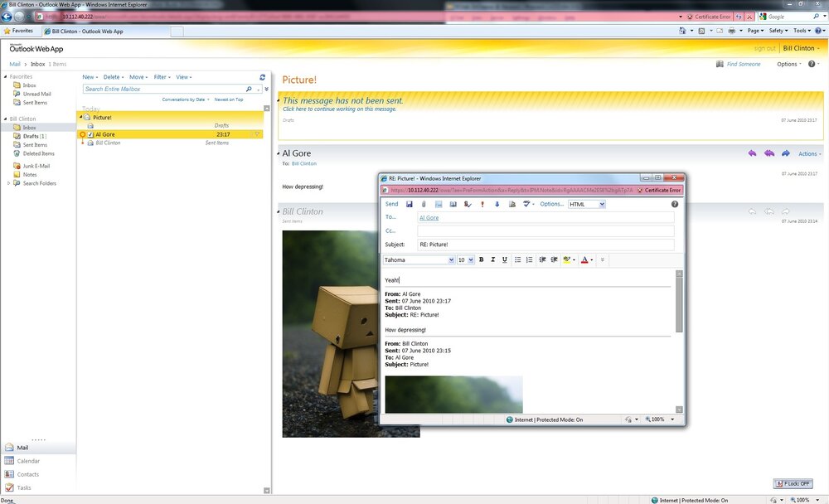This screenshot has width=829, height=504.
Task: Insert a numbered list in the reply
Action: click(529, 259)
